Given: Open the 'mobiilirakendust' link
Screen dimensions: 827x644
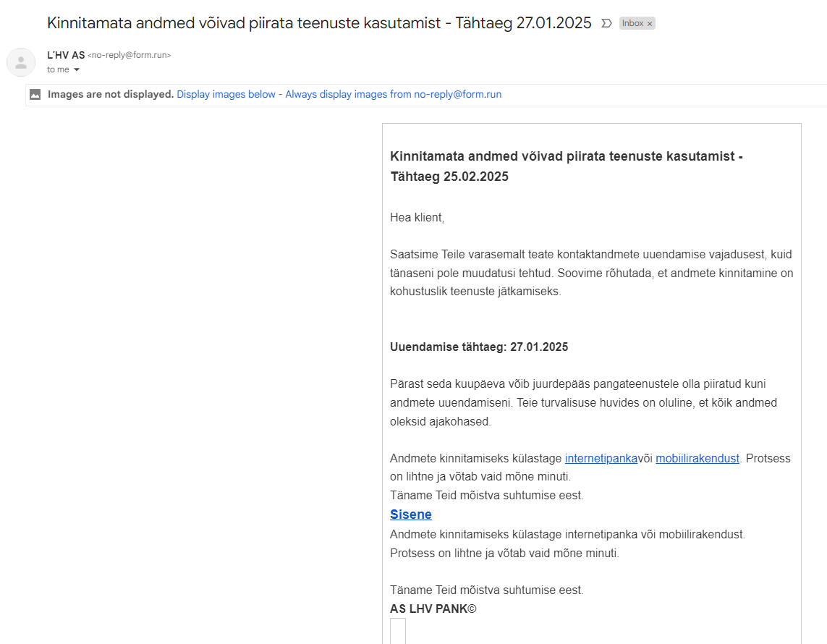Looking at the screenshot, I should pos(697,458).
